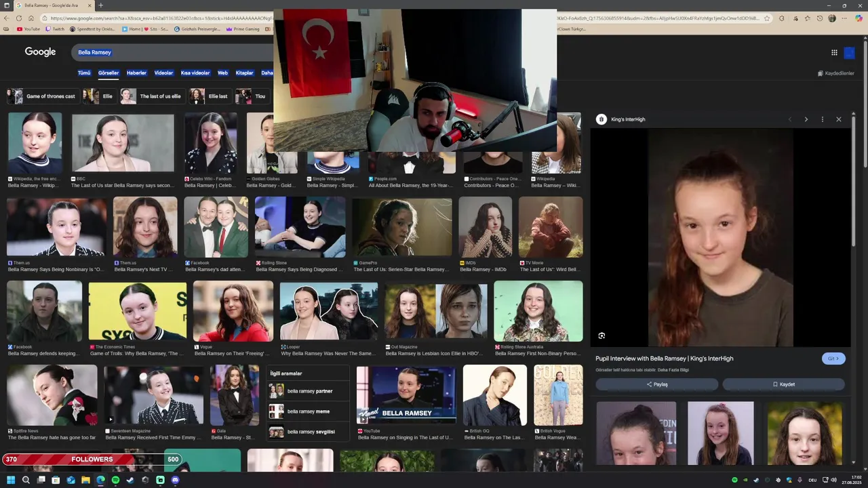Click the Git visit button

point(833,359)
